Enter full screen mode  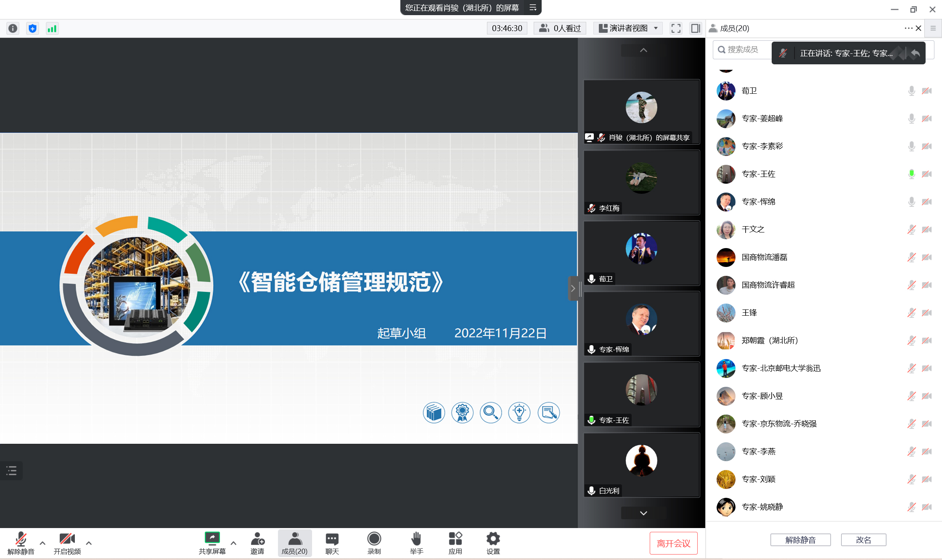click(676, 28)
